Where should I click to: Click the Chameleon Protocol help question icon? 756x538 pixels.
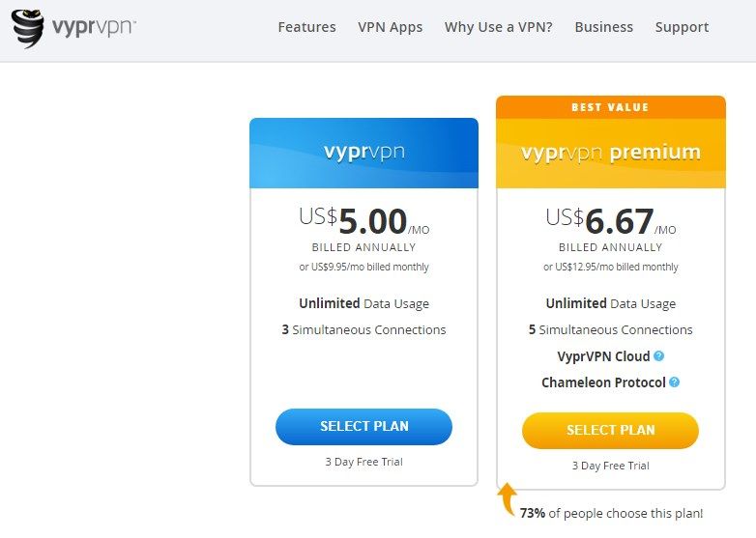675,382
